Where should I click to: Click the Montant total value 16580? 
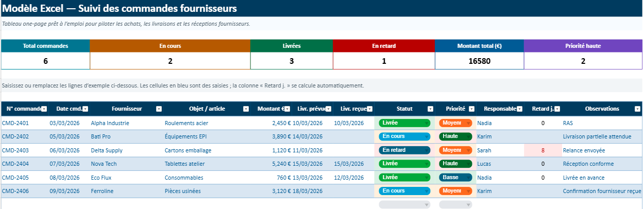(x=479, y=61)
